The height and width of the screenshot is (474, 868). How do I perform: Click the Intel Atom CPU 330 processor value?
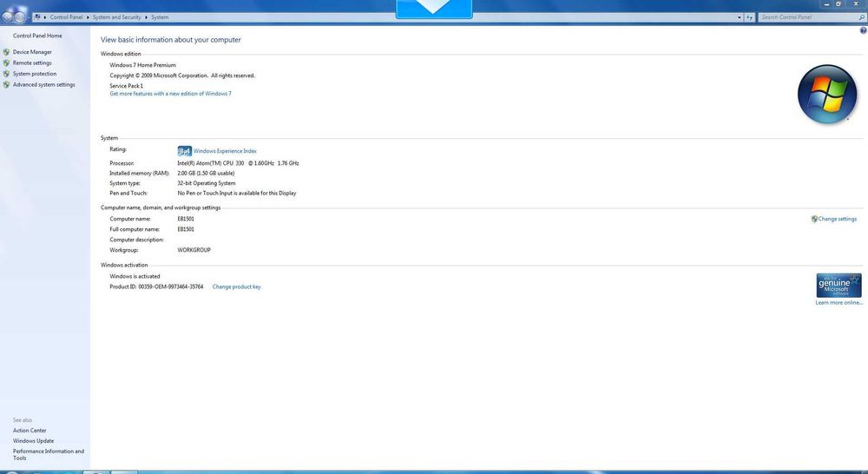click(238, 163)
